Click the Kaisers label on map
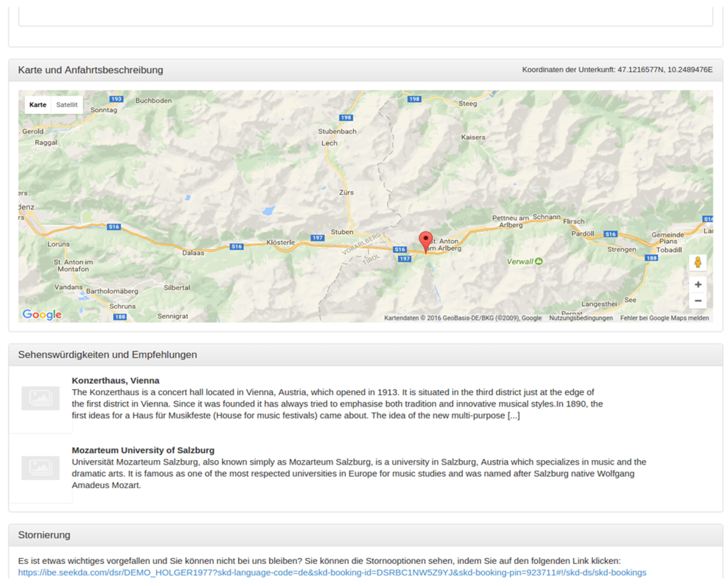The width and height of the screenshot is (728, 586). (473, 137)
